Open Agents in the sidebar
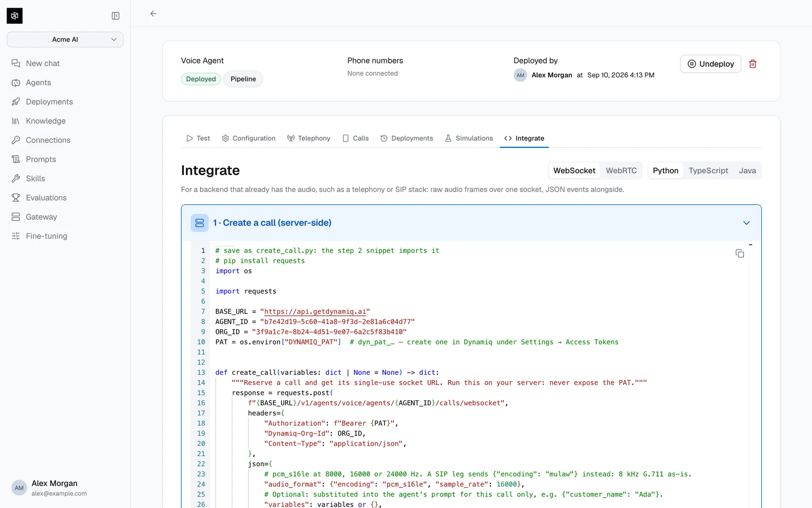Viewport: 812px width, 508px height. point(65,83)
